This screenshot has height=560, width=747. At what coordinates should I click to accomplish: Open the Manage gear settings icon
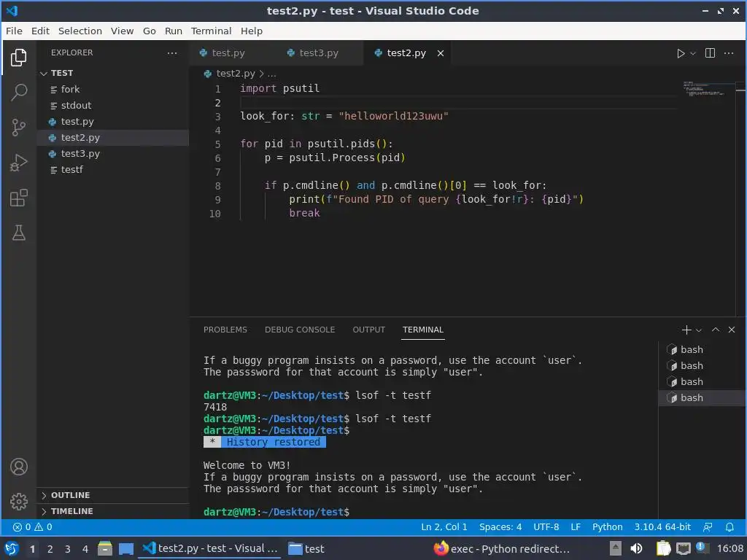click(x=18, y=502)
